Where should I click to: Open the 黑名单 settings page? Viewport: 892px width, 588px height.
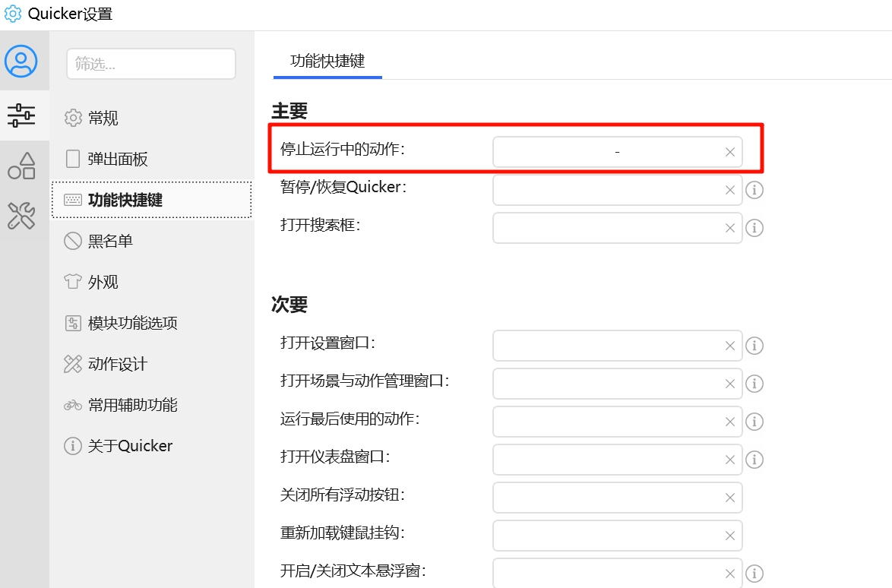tap(151, 241)
